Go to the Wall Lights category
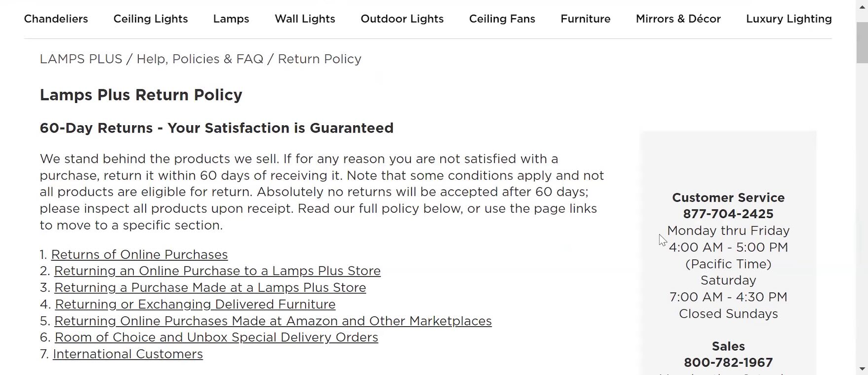Screen dimensions: 868x375 point(305,19)
